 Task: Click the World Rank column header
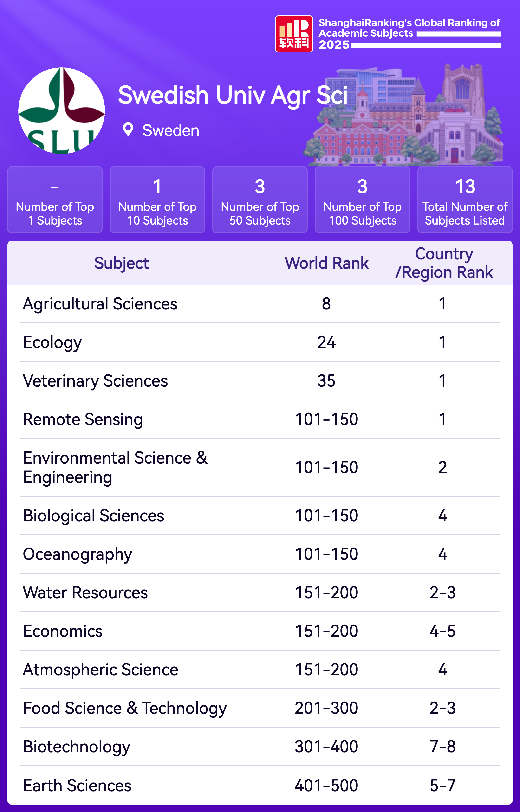pyautogui.click(x=326, y=263)
